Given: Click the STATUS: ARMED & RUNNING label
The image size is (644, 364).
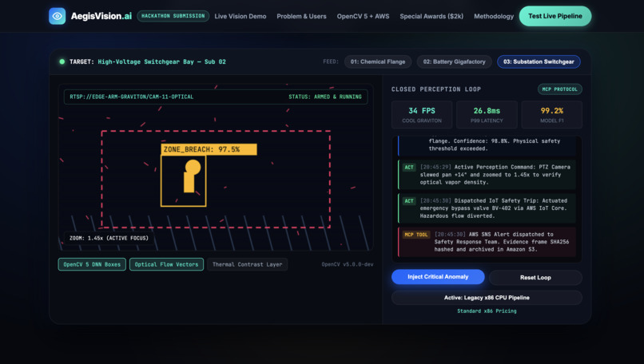Looking at the screenshot, I should 325,97.
